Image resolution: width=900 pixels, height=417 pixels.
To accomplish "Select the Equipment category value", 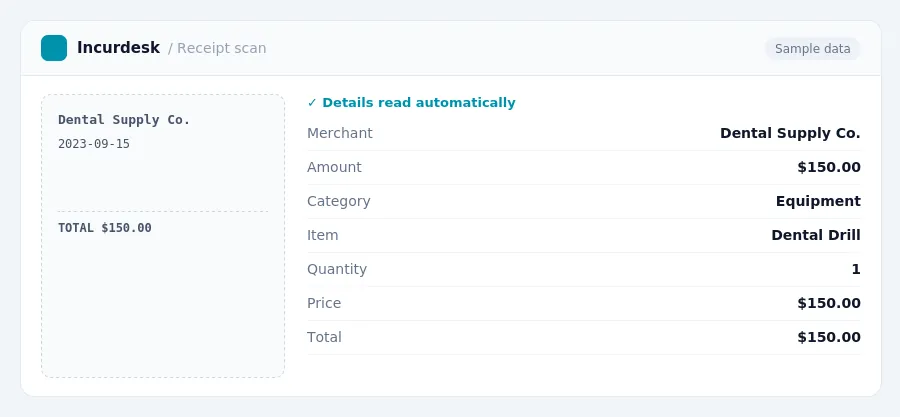I will tap(818, 201).
